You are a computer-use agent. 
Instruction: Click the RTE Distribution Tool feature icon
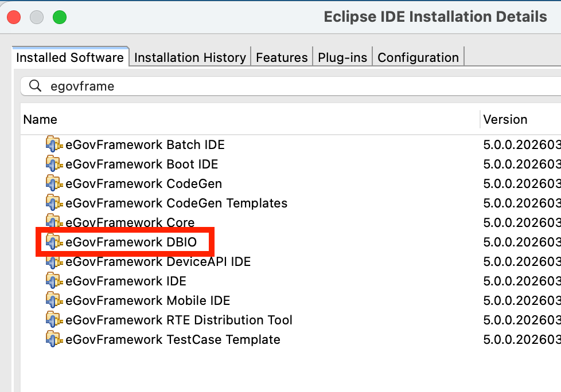tap(54, 320)
